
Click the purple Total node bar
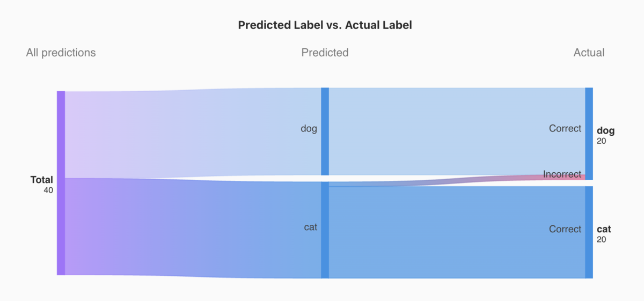[61, 183]
